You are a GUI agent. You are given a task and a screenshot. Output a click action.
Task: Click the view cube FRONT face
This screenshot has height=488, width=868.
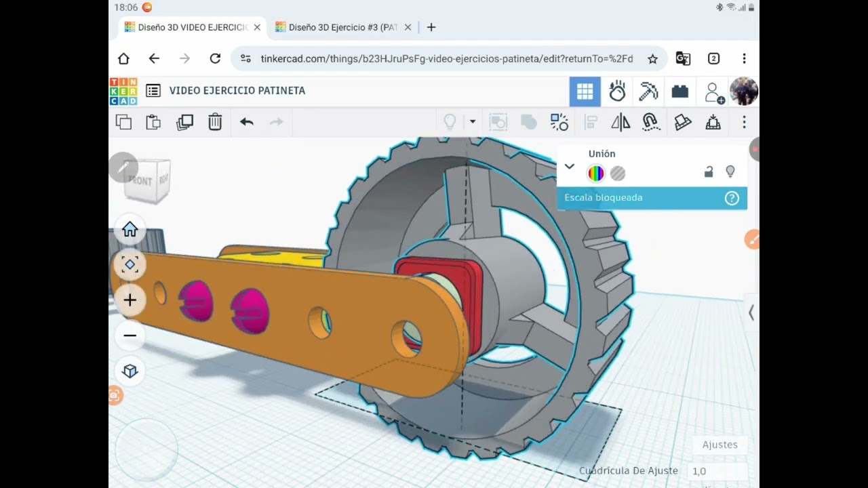pos(140,181)
